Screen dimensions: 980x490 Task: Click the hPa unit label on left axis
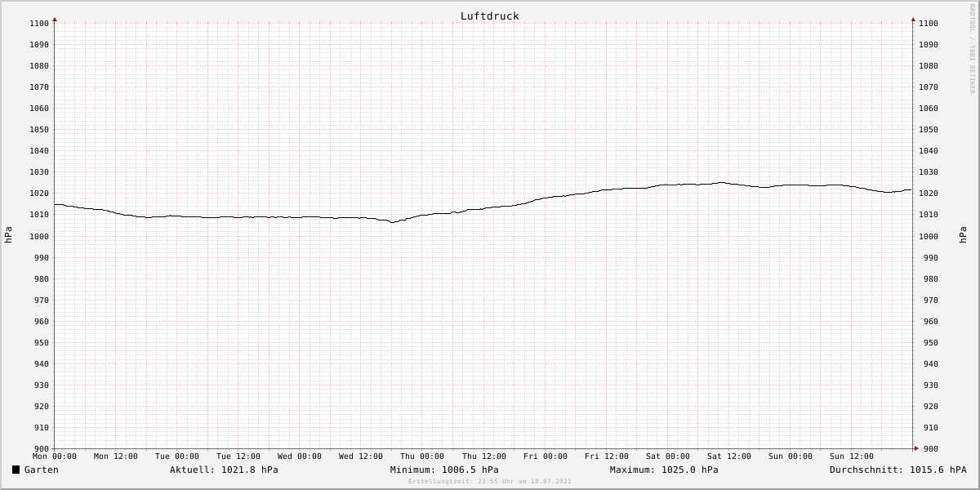pos(8,235)
